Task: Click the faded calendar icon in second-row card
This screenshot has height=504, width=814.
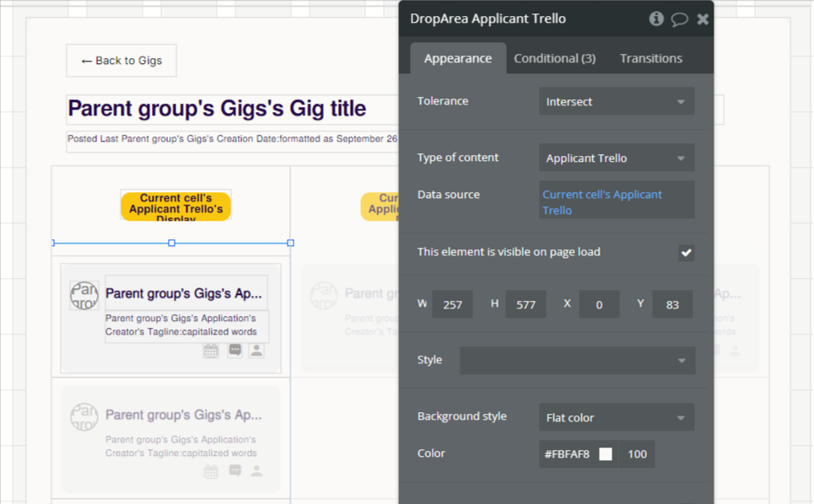Action: click(211, 472)
